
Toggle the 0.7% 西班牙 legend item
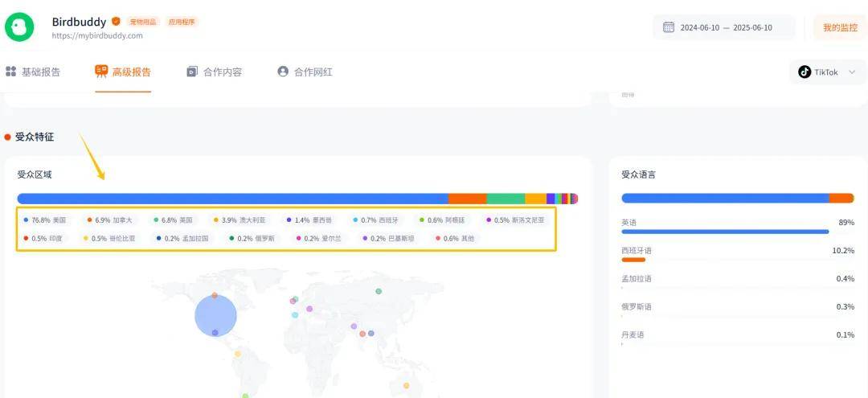pos(375,220)
